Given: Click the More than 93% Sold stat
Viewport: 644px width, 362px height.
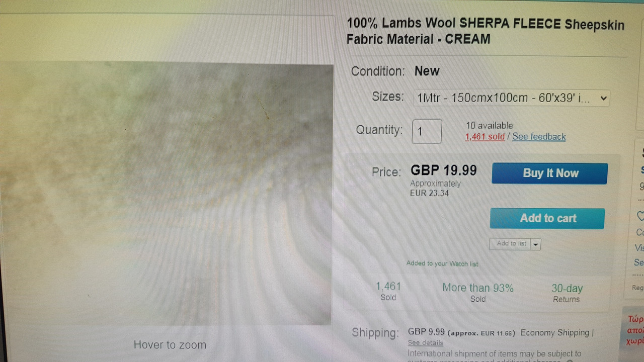Looking at the screenshot, I should tap(478, 292).
